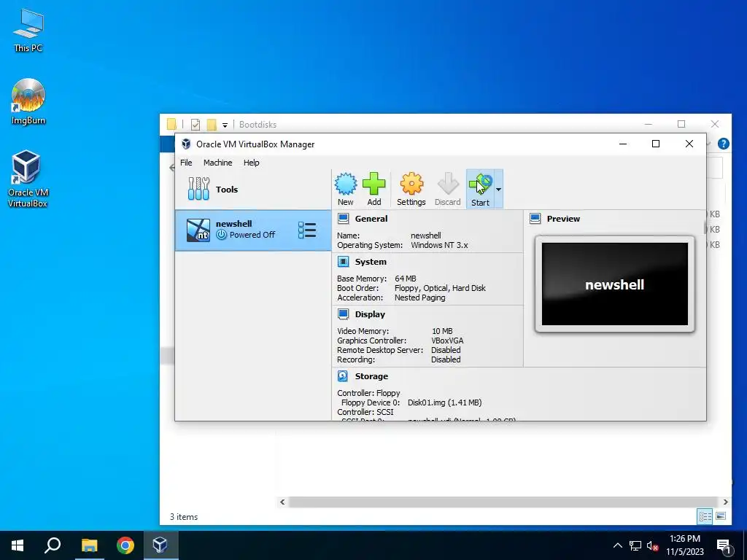This screenshot has width=747, height=560.
Task: Click the Display section monitor icon
Action: pyautogui.click(x=343, y=314)
